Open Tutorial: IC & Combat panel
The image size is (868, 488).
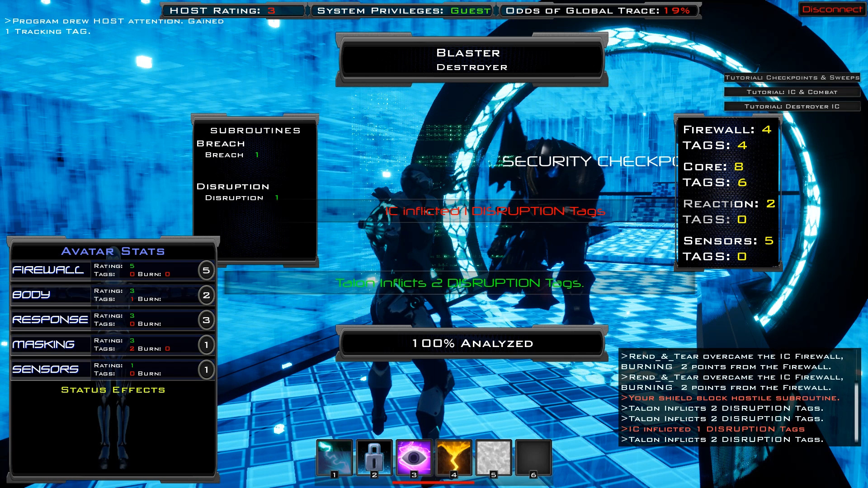click(792, 92)
